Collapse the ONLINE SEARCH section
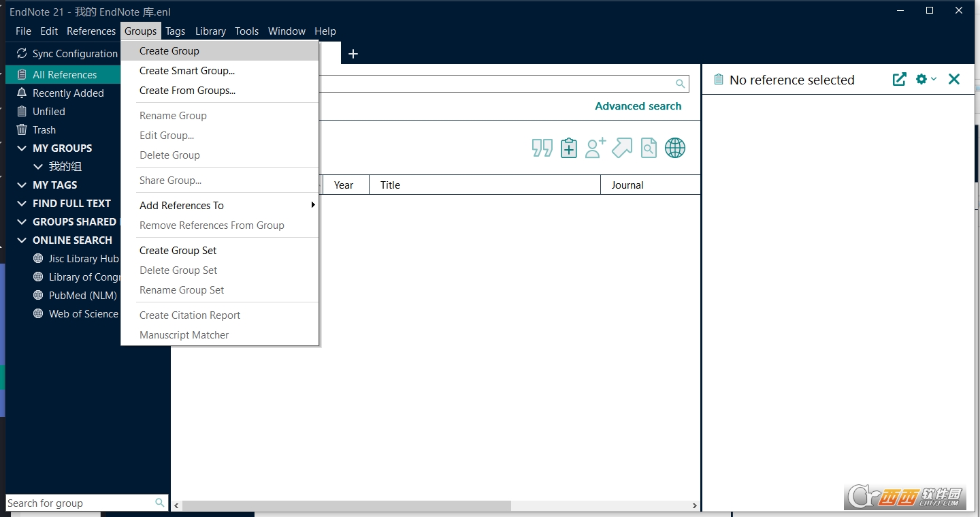 coord(22,240)
